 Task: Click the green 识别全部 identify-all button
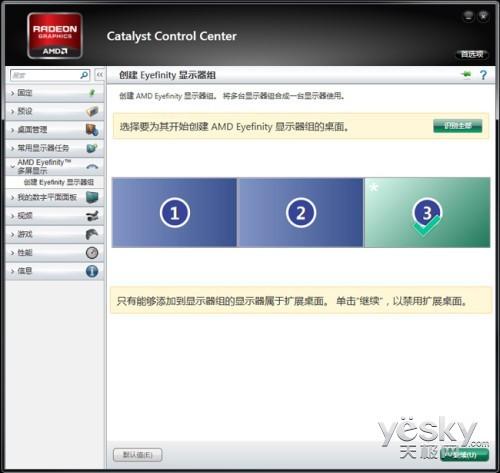[x=458, y=126]
